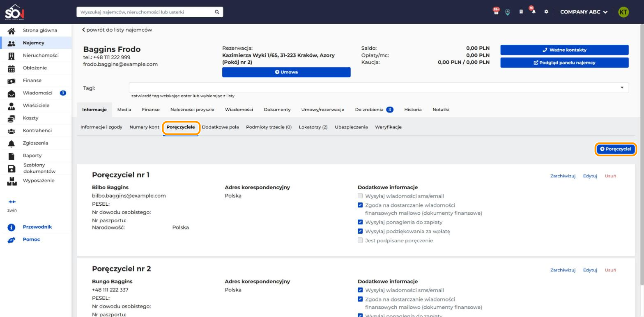The image size is (644, 317).
Task: Open the Lokatorzy (2) subtab
Action: coord(313,127)
